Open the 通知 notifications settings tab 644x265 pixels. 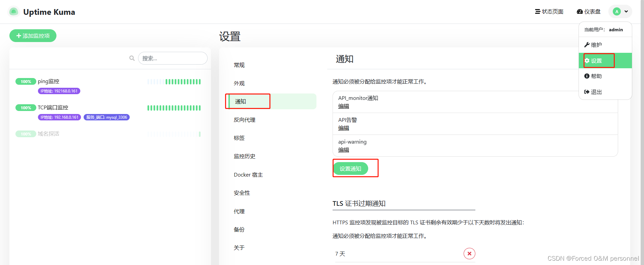(272, 102)
